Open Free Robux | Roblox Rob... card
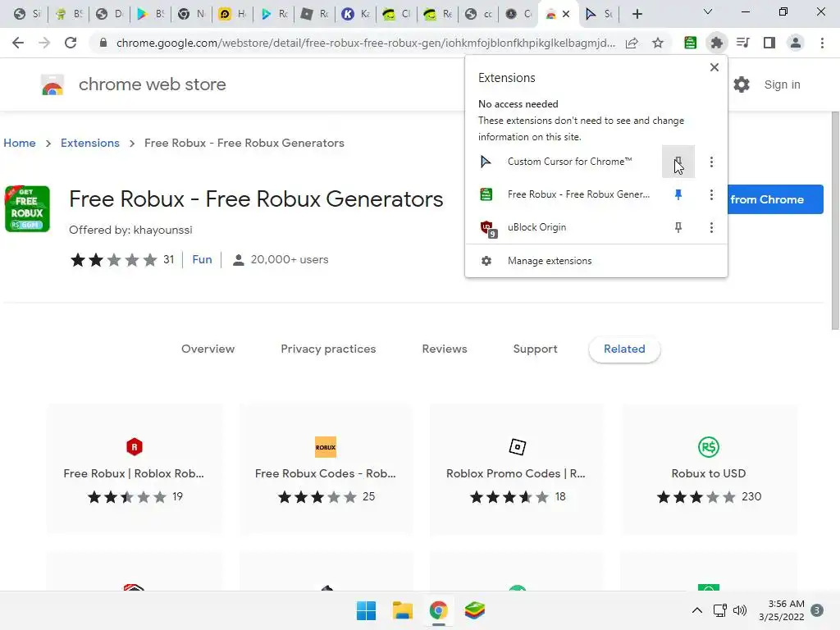This screenshot has height=630, width=840. [x=134, y=469]
